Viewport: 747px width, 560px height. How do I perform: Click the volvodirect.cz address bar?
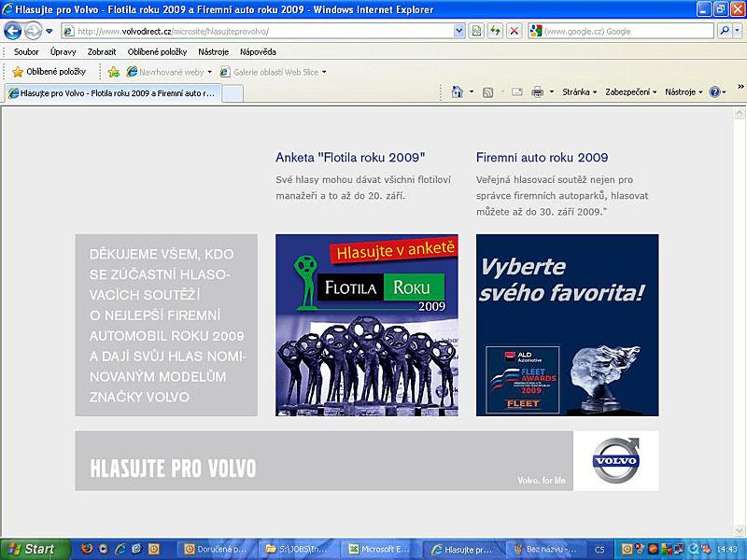(263, 32)
